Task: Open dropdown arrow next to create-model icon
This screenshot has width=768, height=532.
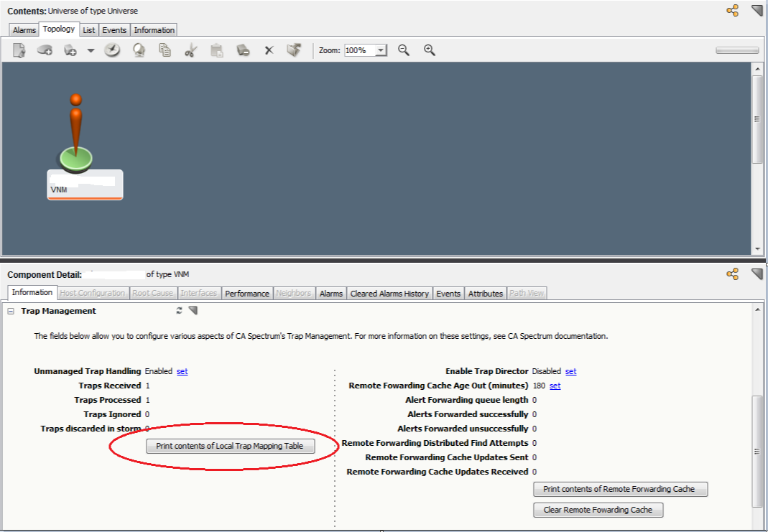Action: pos(91,50)
